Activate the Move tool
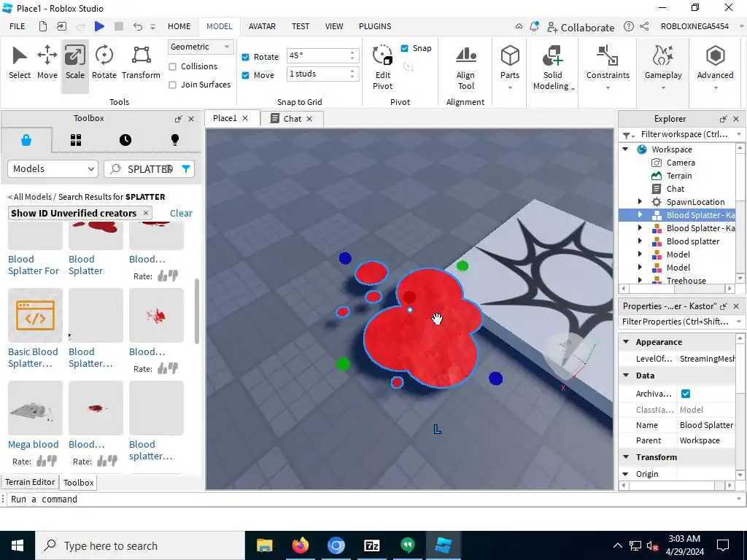 click(47, 63)
